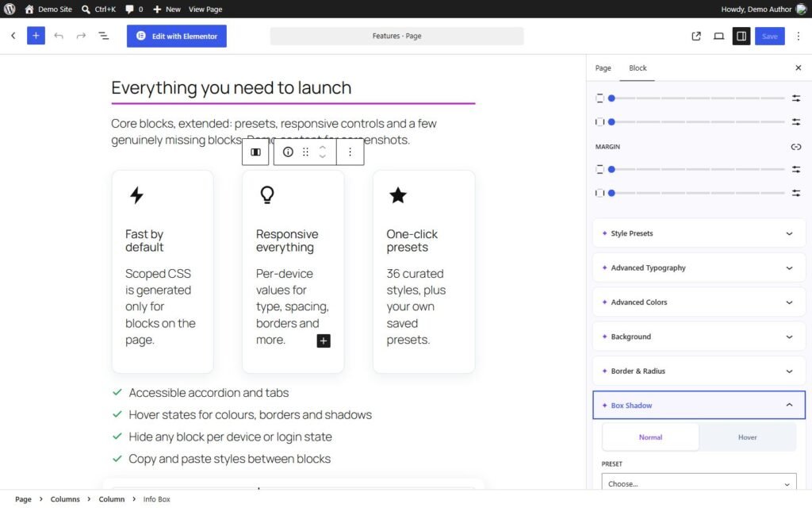Toggle the document overview list view

pos(104,36)
